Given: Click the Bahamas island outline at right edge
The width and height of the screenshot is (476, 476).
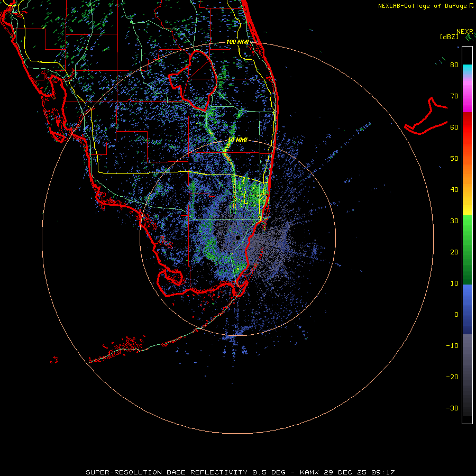Looking at the screenshot, I should coord(426,116).
